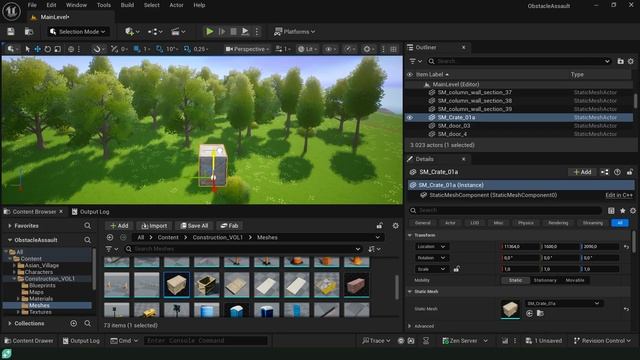Open the cinematics clapperboard toolbar icon
This screenshot has width=640, height=360.
[x=178, y=31]
